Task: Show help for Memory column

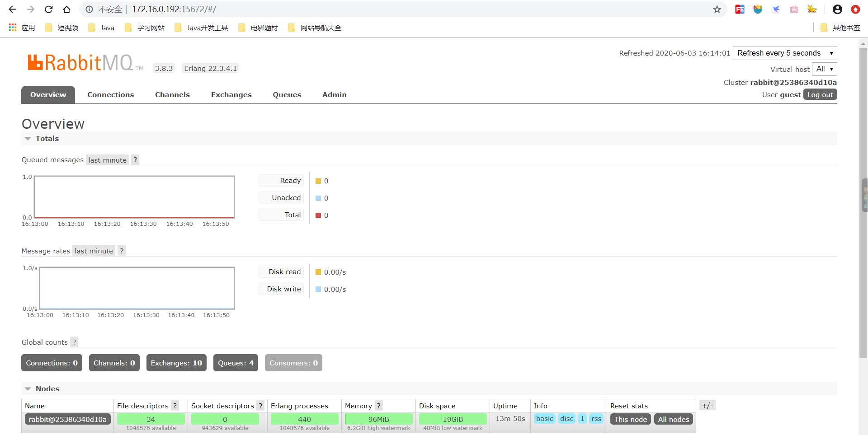Action: 379,406
